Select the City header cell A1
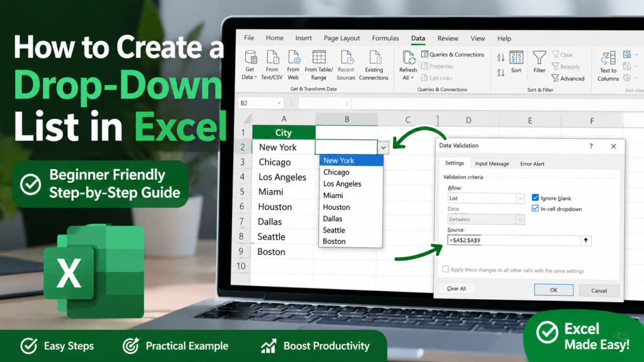The height and width of the screenshot is (362, 644). click(x=284, y=133)
